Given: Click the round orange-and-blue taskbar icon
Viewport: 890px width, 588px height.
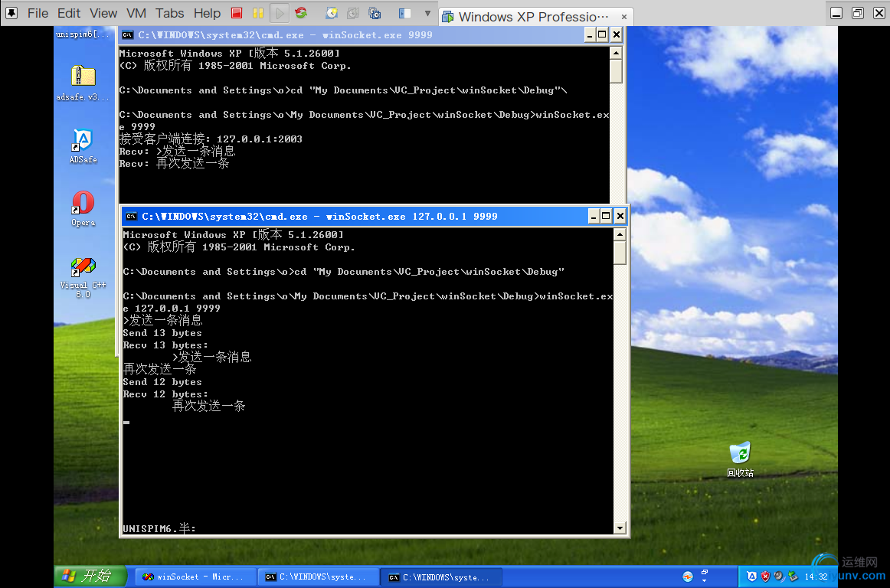Looking at the screenshot, I should pyautogui.click(x=687, y=577).
